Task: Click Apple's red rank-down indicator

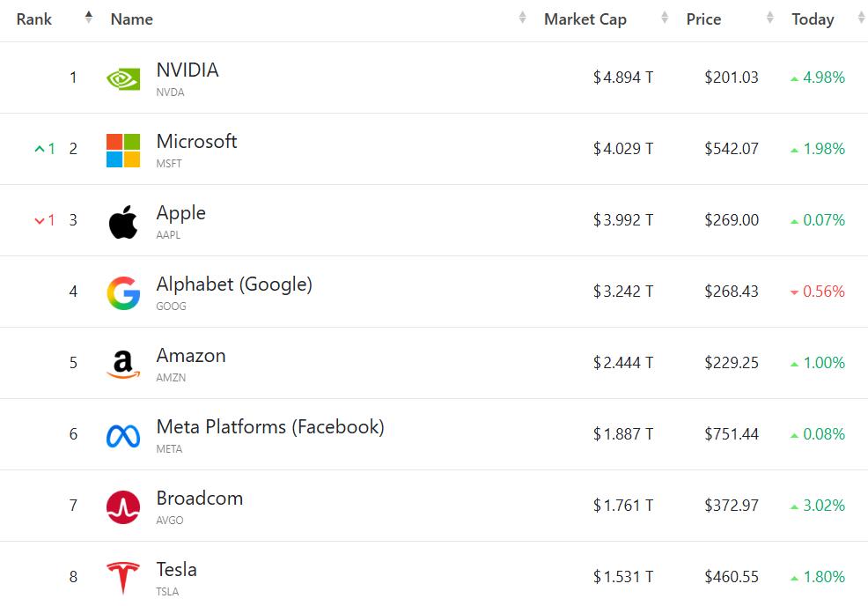Action: [45, 220]
